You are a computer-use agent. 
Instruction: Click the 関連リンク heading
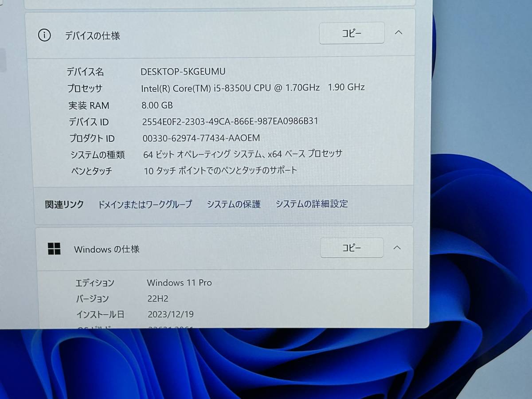pos(64,204)
